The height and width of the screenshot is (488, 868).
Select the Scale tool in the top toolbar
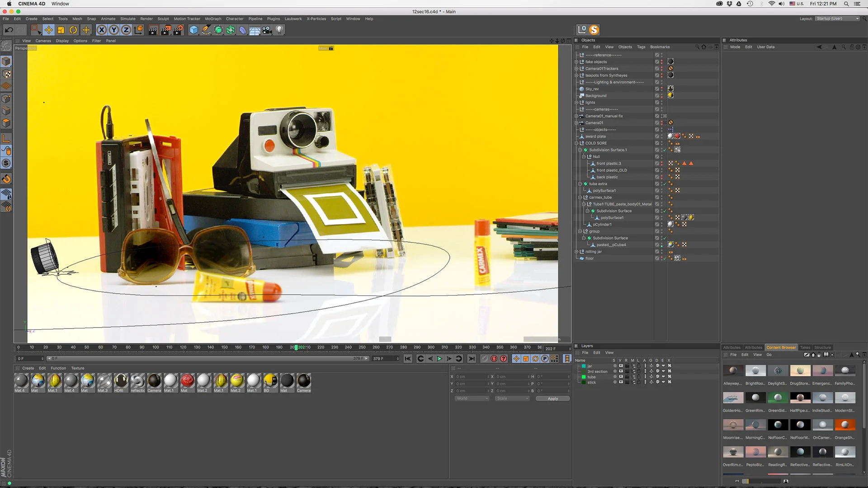(61, 30)
